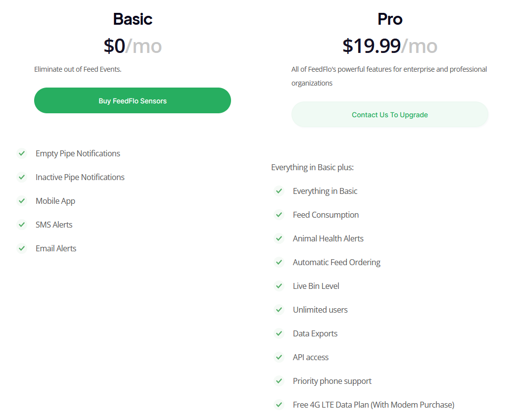
Task: Click the Free 4G LTE Data Plan item
Action: 374,405
